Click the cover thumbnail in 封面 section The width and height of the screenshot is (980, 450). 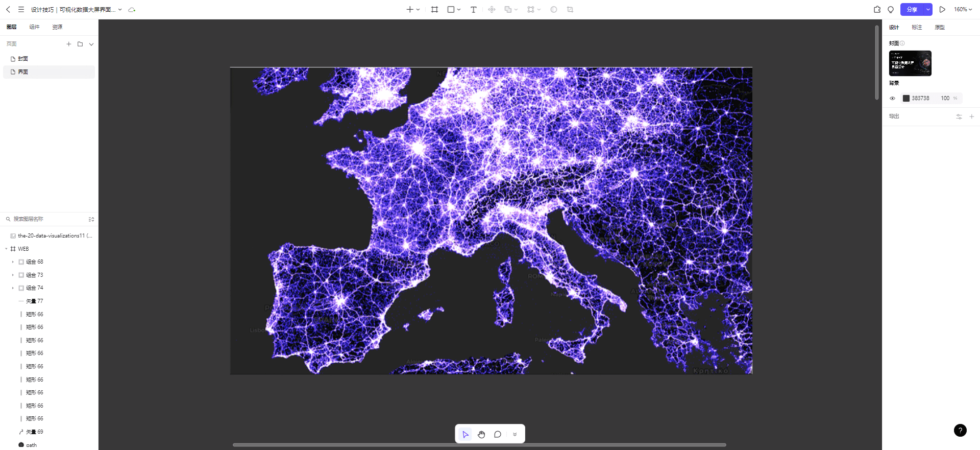[x=910, y=63]
